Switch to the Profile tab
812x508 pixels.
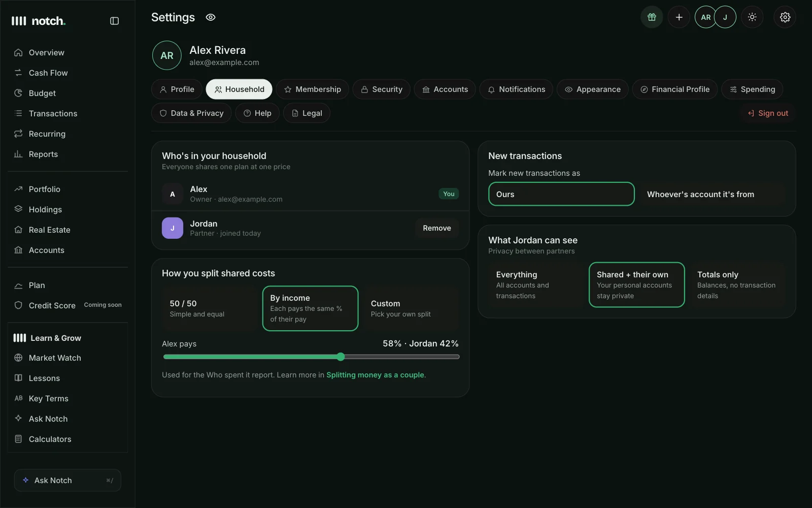[x=177, y=89]
